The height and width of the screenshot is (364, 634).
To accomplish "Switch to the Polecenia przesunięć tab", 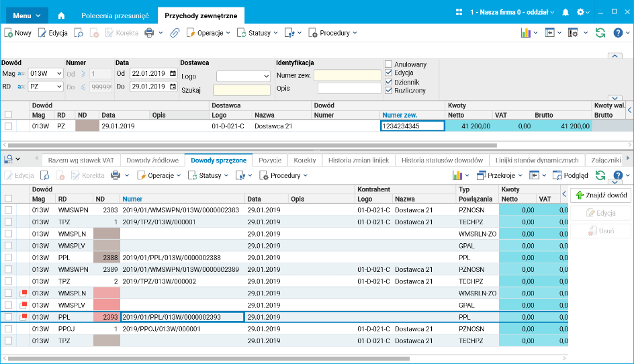I will coord(115,15).
